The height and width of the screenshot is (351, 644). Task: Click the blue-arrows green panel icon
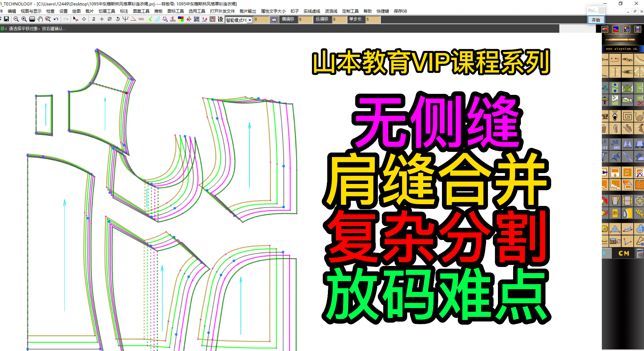pos(615,88)
